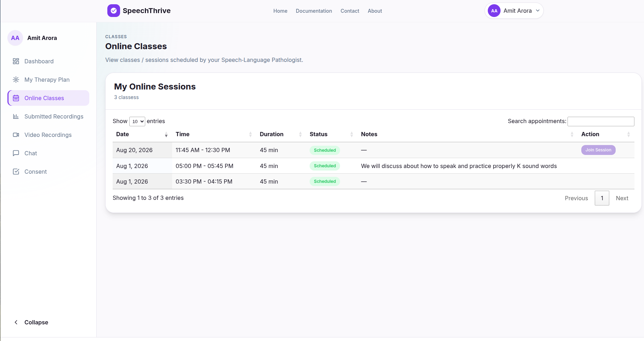Click the SpeechThrive logo icon
Image resolution: width=644 pixels, height=341 pixels.
[x=113, y=11]
